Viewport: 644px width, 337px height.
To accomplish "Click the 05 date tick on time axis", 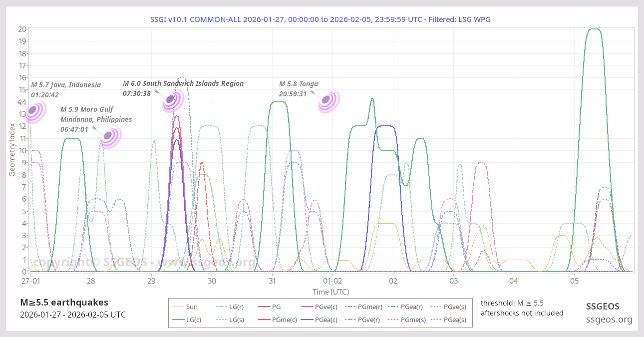I will 574,281.
